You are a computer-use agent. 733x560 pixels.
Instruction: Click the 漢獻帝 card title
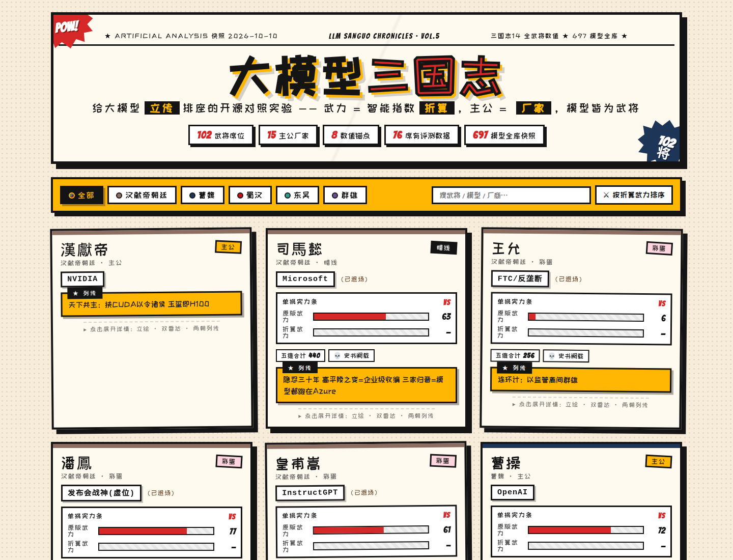(84, 250)
